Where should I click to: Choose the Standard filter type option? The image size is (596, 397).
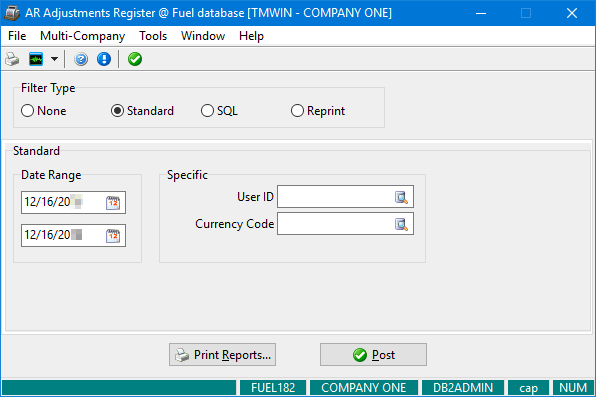point(142,111)
